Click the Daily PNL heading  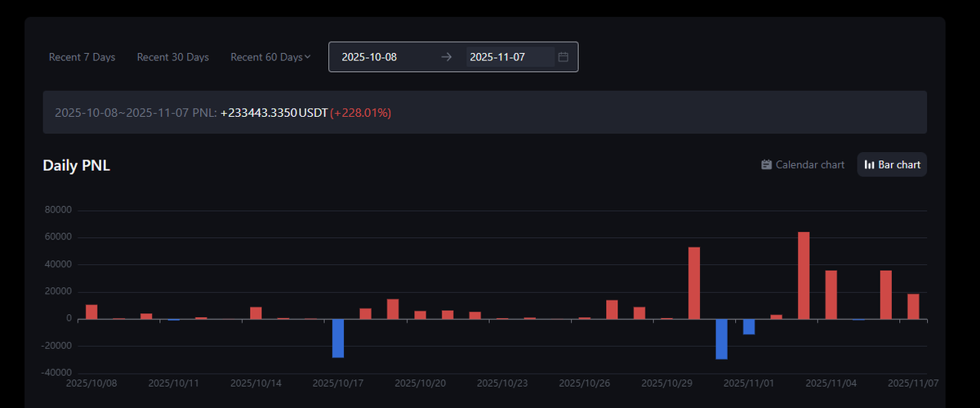76,166
